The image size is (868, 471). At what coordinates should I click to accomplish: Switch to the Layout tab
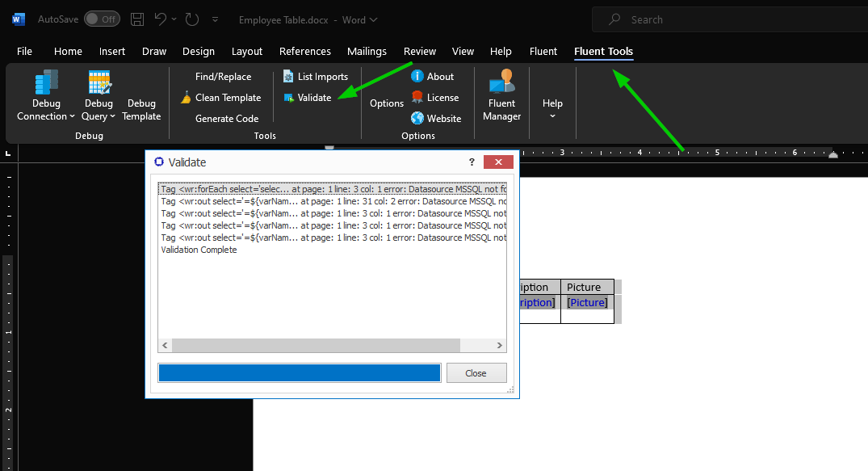[x=247, y=51]
